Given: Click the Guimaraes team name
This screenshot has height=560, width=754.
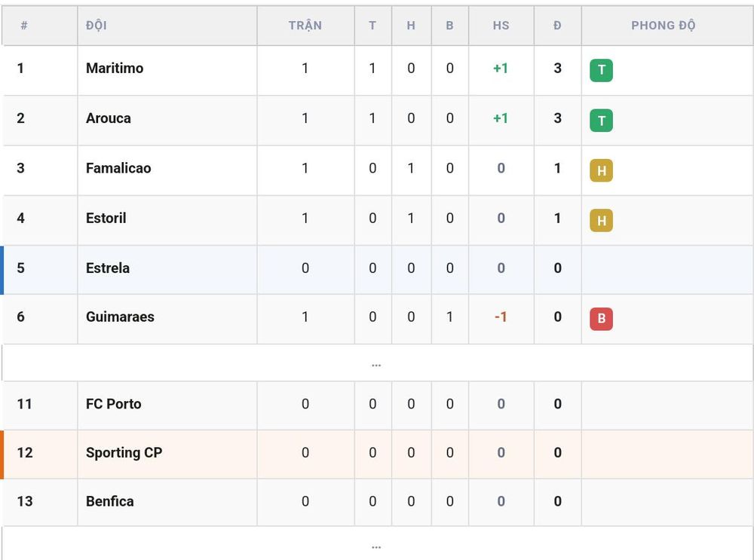Looking at the screenshot, I should click(120, 317).
